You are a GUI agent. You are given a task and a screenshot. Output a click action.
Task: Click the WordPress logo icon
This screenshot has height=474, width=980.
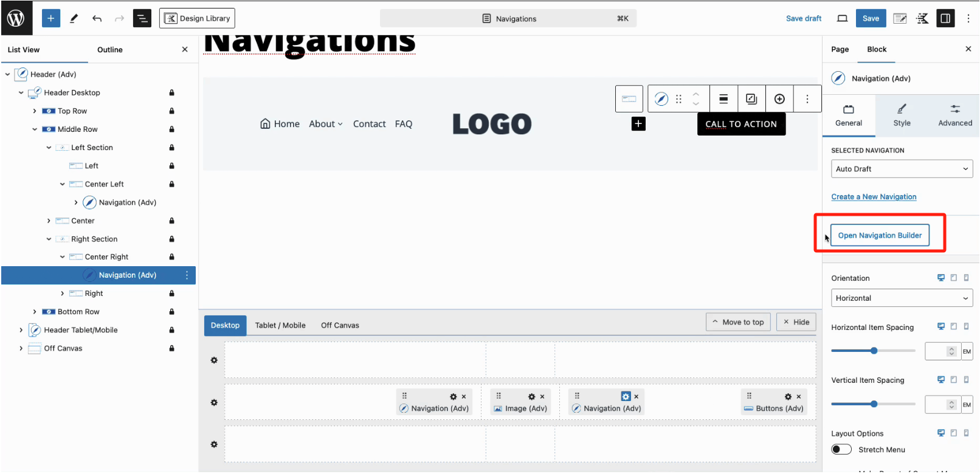[16, 18]
